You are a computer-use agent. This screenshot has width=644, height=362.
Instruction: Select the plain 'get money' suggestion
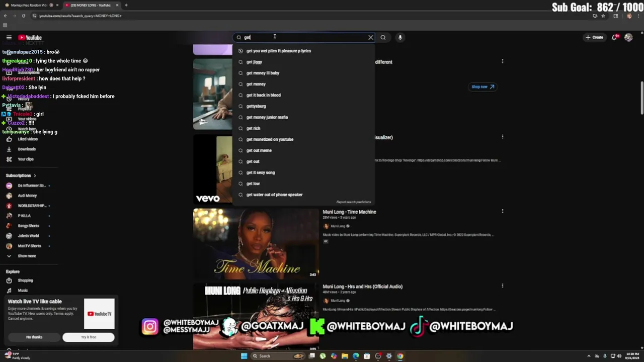click(x=303, y=84)
